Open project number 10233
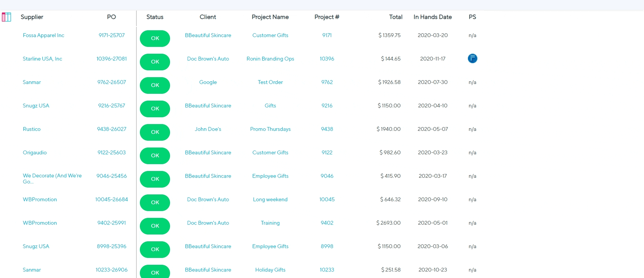The width and height of the screenshot is (644, 278). 327,270
